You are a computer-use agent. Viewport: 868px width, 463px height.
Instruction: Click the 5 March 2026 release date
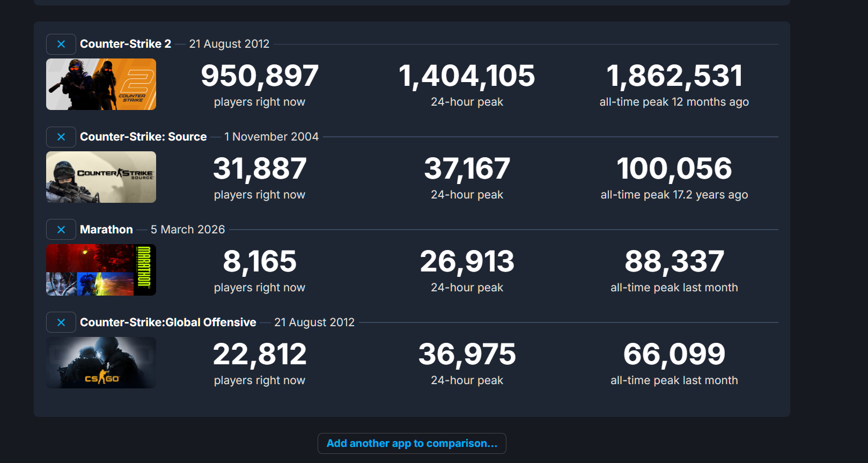[x=188, y=230]
